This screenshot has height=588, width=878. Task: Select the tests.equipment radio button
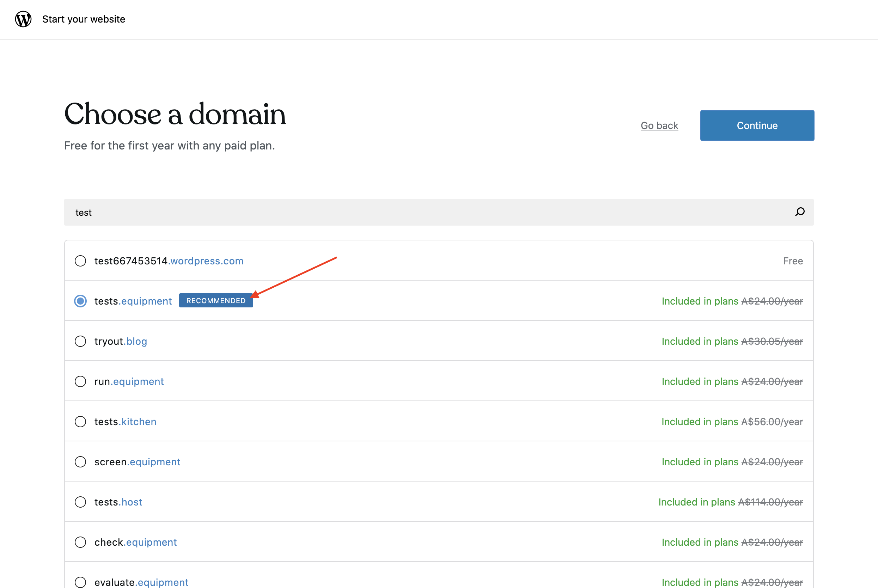80,301
